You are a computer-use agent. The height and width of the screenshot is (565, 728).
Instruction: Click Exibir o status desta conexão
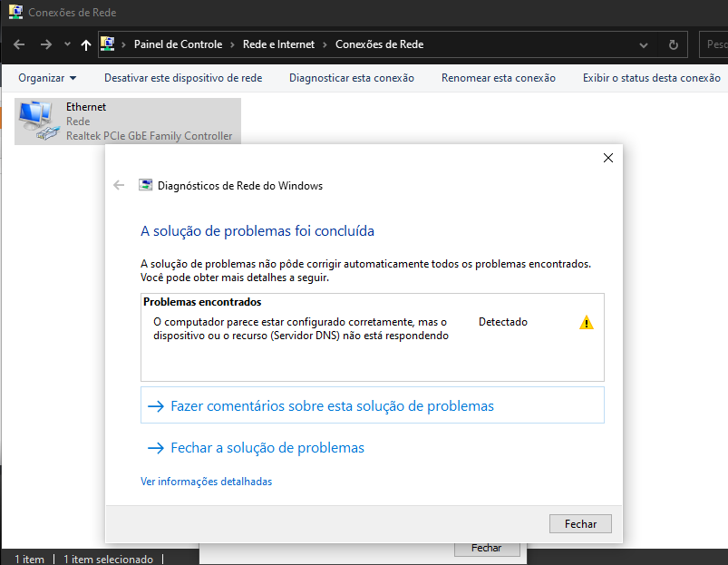click(652, 78)
